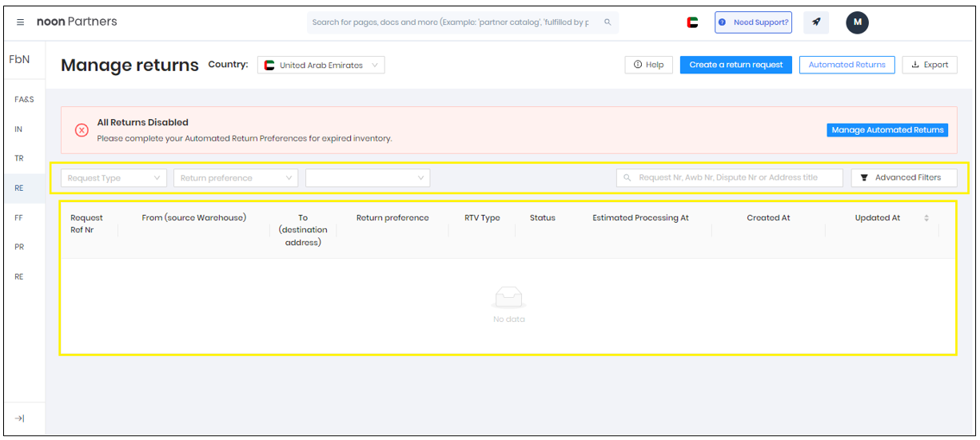This screenshot has height=440, width=980.
Task: Click the sidebar expand arrow icon
Action: (20, 418)
